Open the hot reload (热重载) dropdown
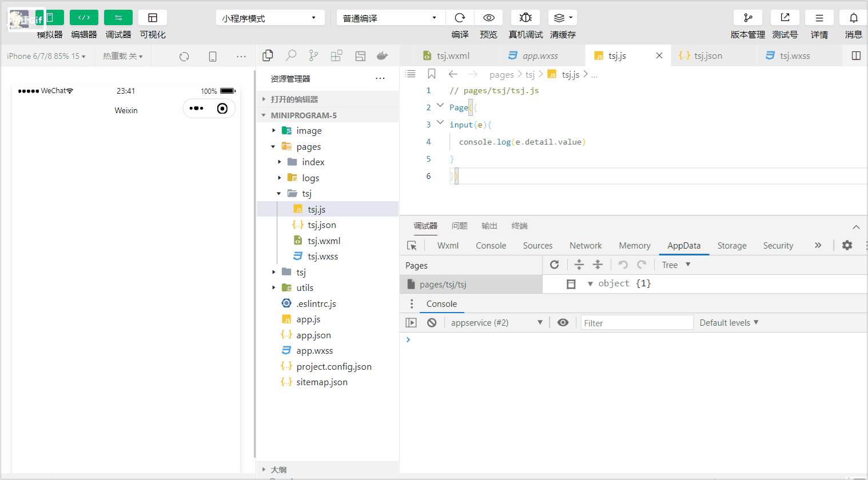This screenshot has height=480, width=868. [122, 56]
